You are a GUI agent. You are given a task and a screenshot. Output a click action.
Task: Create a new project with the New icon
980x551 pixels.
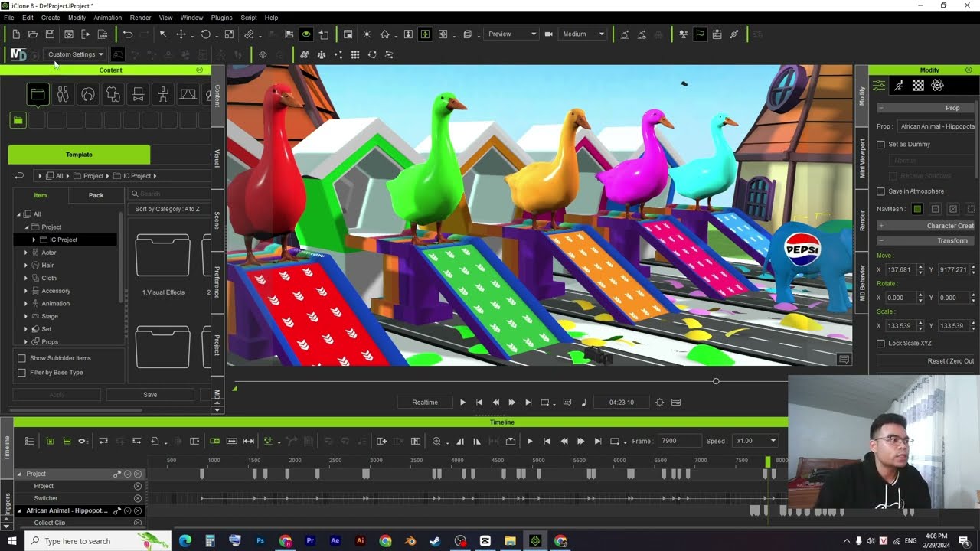click(x=16, y=34)
